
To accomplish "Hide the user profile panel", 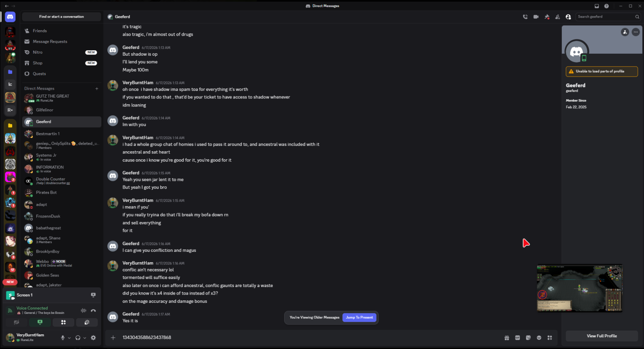I will [568, 17].
